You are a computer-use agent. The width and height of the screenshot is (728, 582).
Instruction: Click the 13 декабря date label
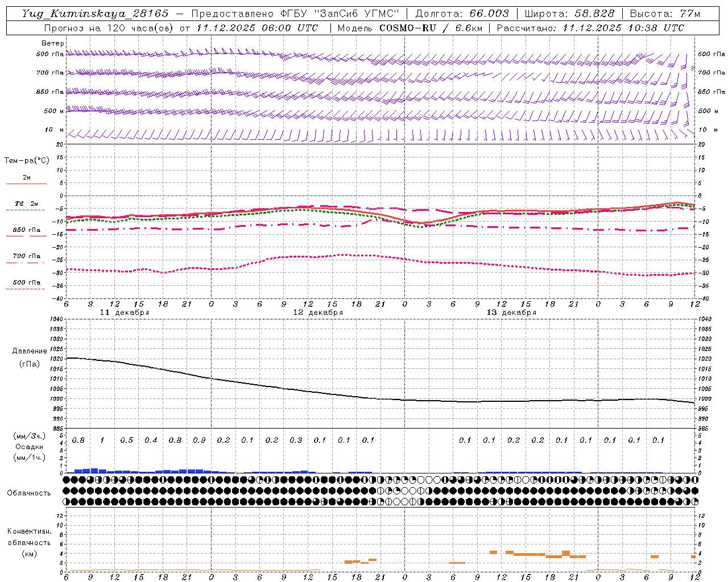pos(511,313)
